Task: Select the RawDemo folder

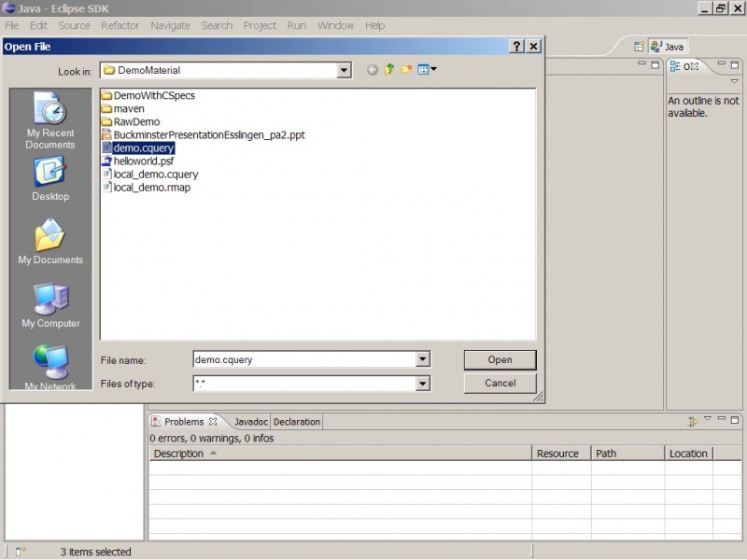Action: pos(131,122)
